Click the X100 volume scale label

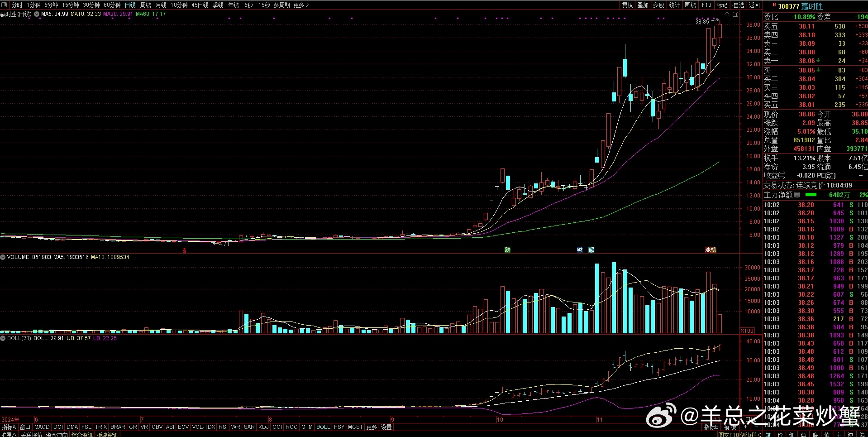[747, 331]
